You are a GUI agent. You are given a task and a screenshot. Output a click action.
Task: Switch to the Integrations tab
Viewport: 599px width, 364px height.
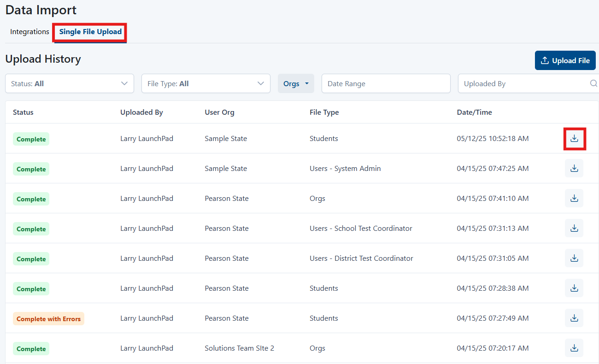(x=29, y=32)
